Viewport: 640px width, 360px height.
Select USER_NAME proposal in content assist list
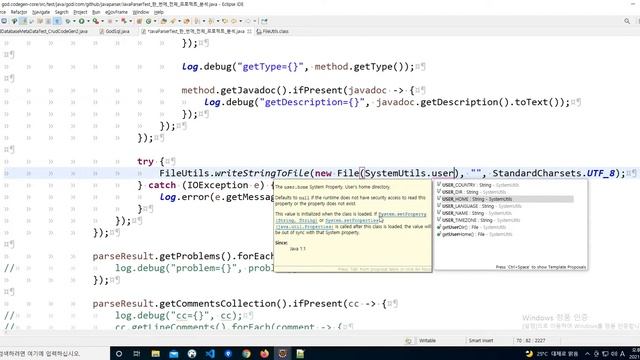[474, 213]
